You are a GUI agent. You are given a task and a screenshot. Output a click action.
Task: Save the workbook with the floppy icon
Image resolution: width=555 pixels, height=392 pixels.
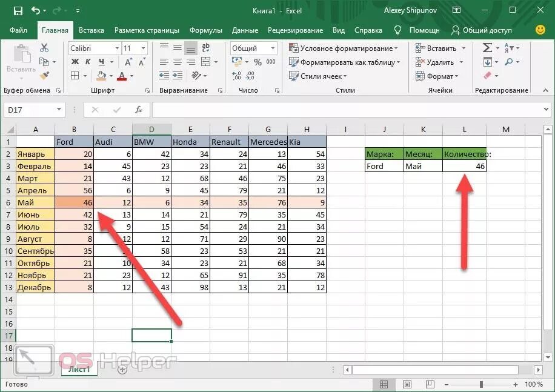(x=18, y=11)
